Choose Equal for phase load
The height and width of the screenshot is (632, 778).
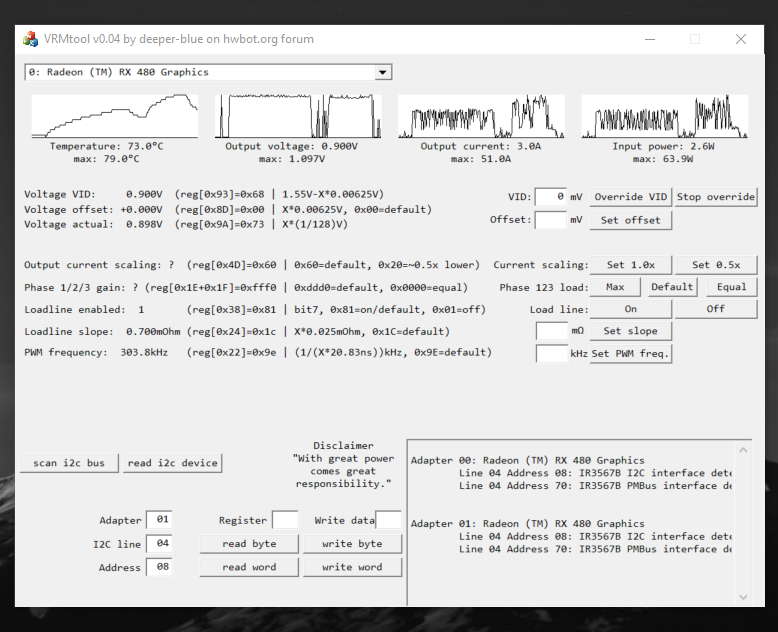click(732, 287)
